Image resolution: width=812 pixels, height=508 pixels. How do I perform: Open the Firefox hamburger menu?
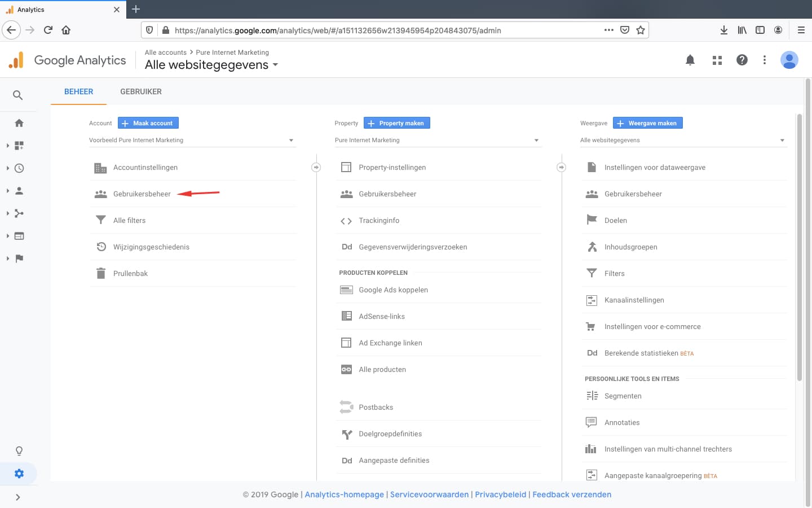coord(801,30)
